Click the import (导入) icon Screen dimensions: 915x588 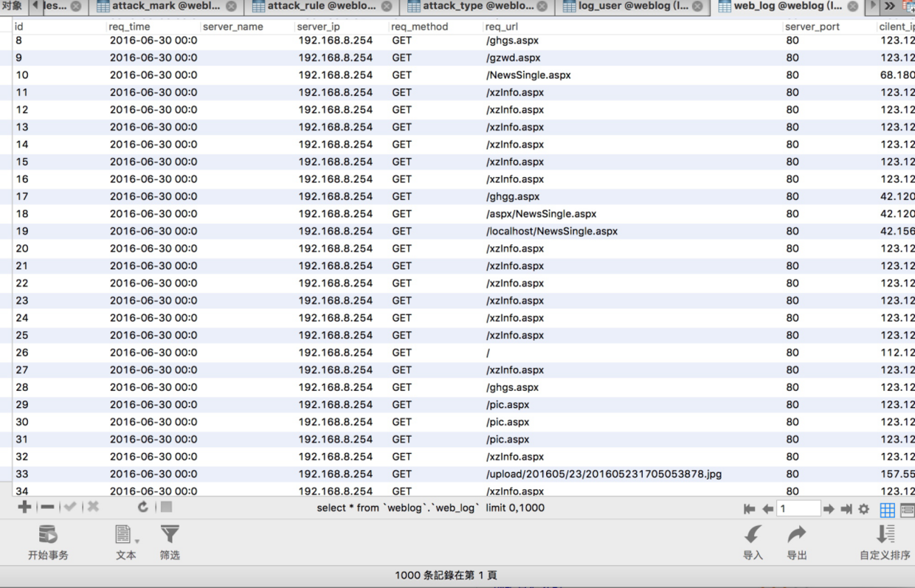pyautogui.click(x=753, y=534)
